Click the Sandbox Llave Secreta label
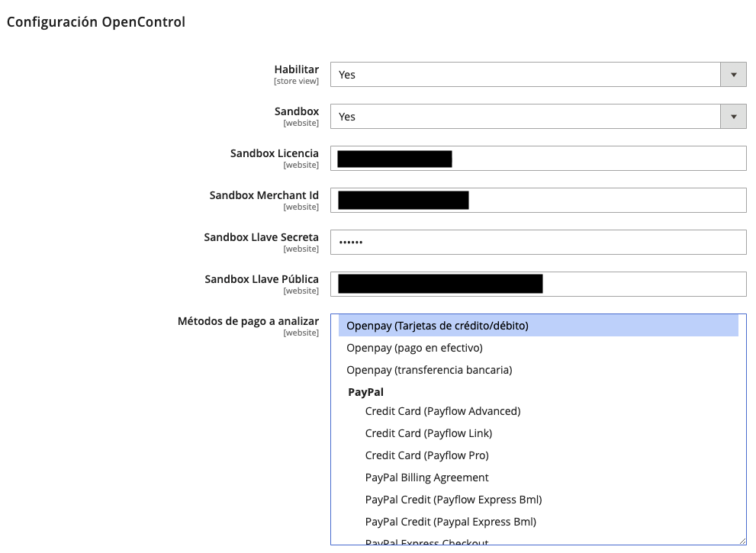 coord(262,237)
